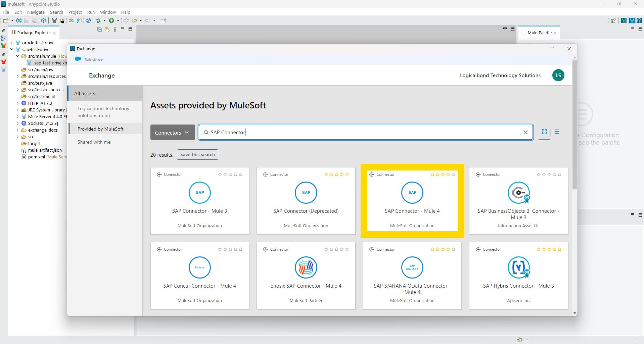
Task: Expand the src/main/resources folder
Action: click(x=17, y=76)
